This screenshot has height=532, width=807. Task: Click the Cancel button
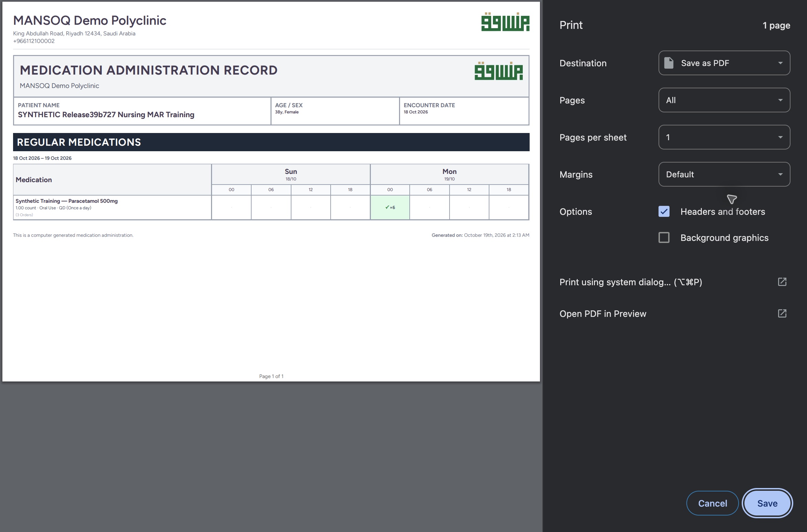tap(712, 503)
